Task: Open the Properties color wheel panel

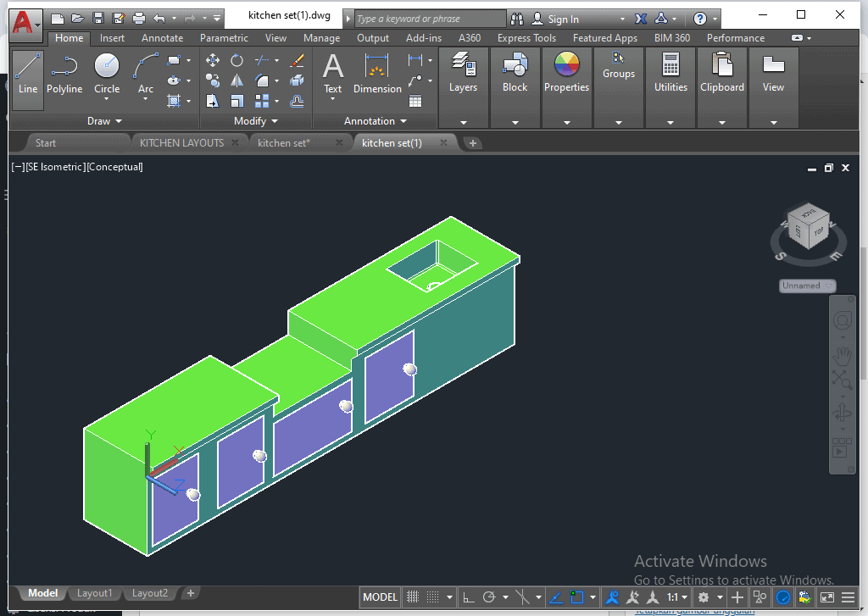Action: (566, 72)
